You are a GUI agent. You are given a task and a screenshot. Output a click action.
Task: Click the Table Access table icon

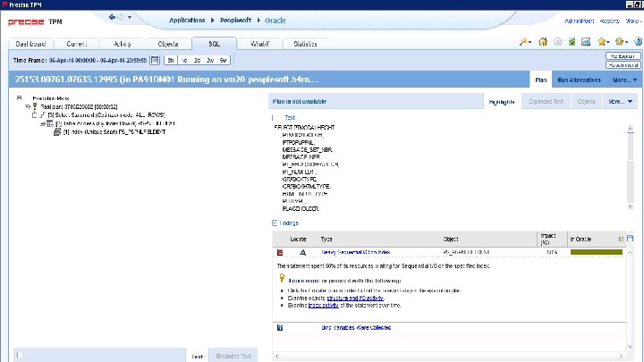click(50, 123)
